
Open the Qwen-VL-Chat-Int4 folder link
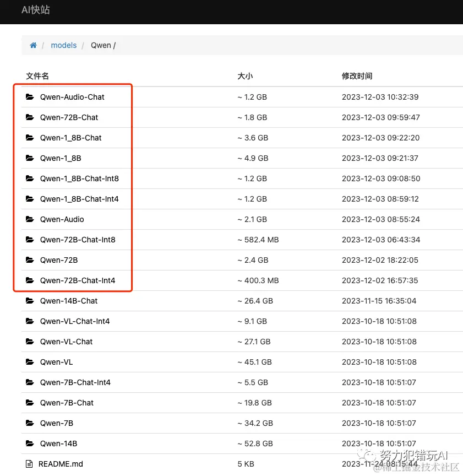click(x=75, y=321)
